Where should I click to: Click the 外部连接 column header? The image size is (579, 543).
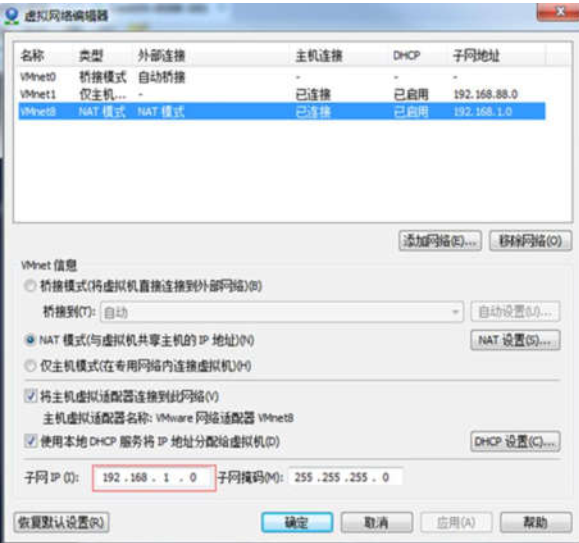(x=161, y=56)
